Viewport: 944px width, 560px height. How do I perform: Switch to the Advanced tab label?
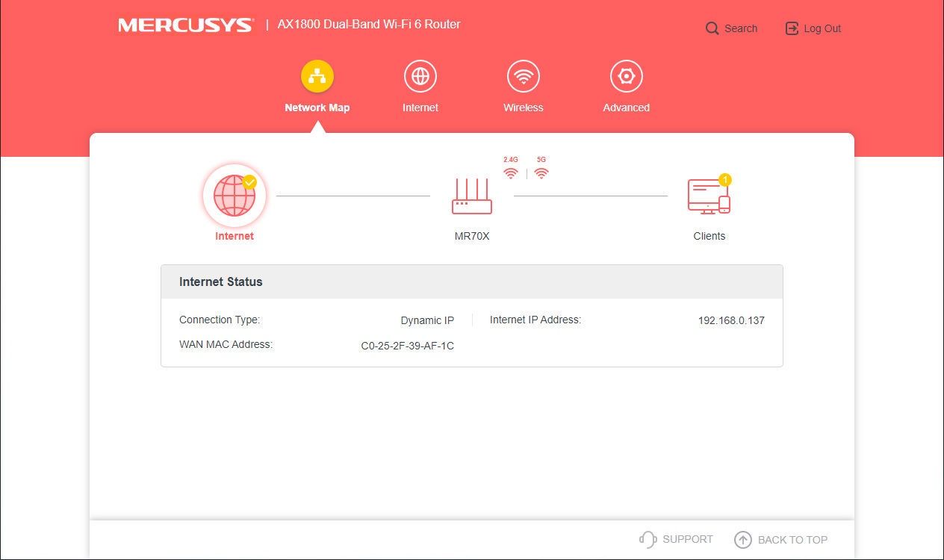click(627, 108)
